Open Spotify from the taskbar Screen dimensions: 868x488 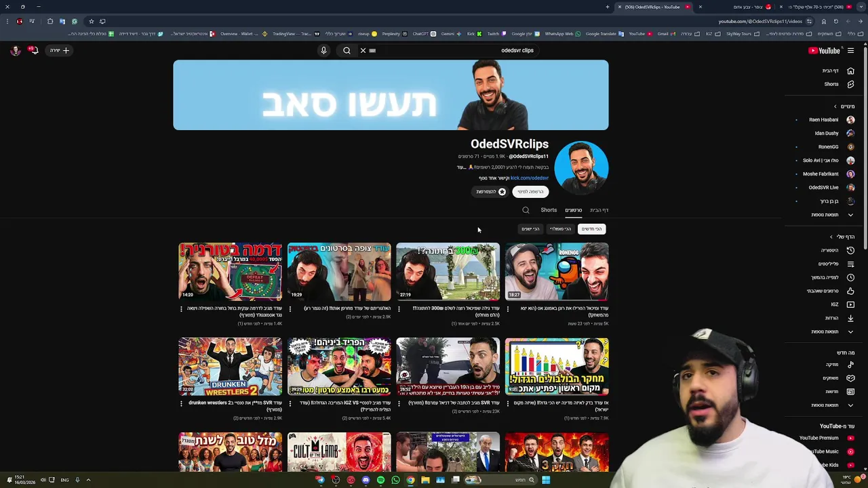[380, 480]
